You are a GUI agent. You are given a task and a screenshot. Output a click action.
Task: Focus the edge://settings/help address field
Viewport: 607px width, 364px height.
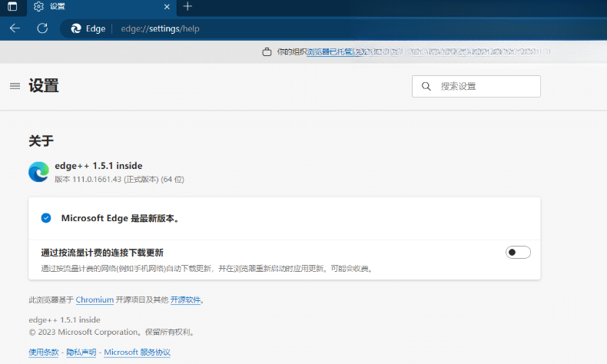[160, 28]
